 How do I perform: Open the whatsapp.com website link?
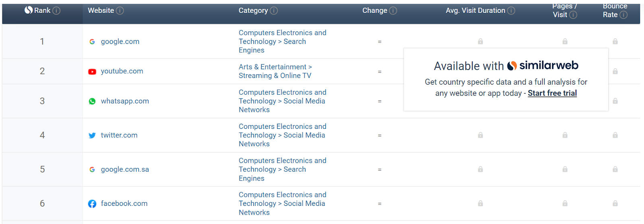click(125, 101)
